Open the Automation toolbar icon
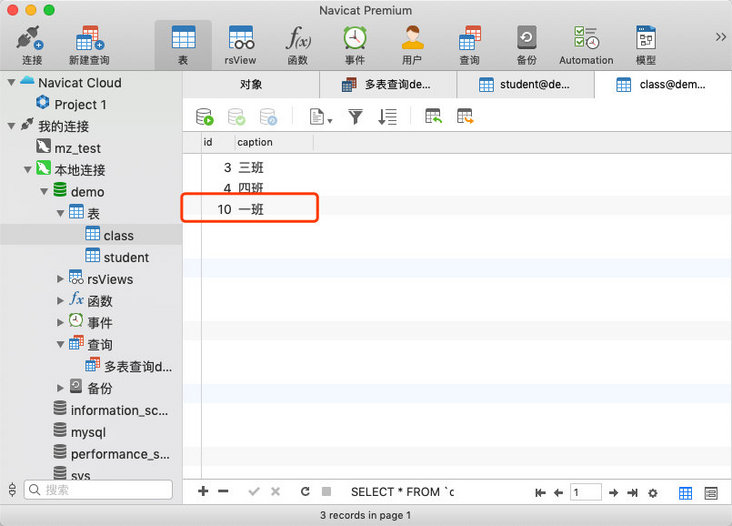Image resolution: width=732 pixels, height=526 pixels. click(586, 45)
